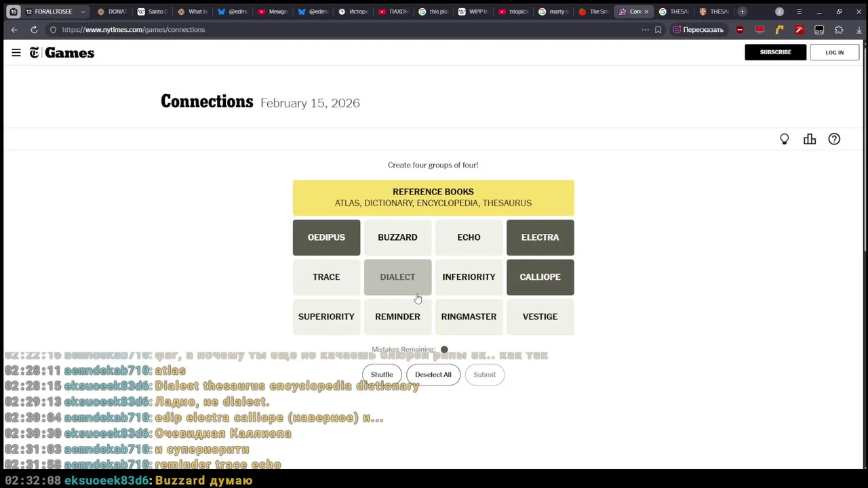Open the hint lightbulb icon
The width and height of the screenshot is (868, 488).
point(785,139)
